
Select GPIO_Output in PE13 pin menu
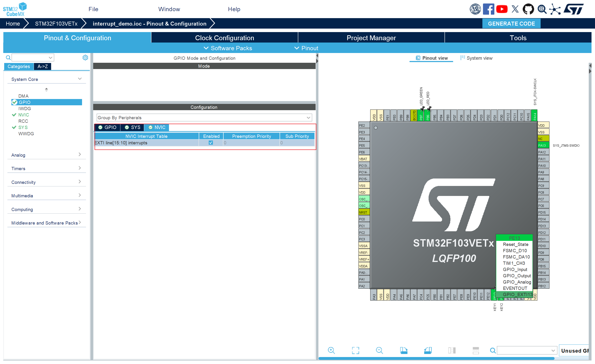516,276
